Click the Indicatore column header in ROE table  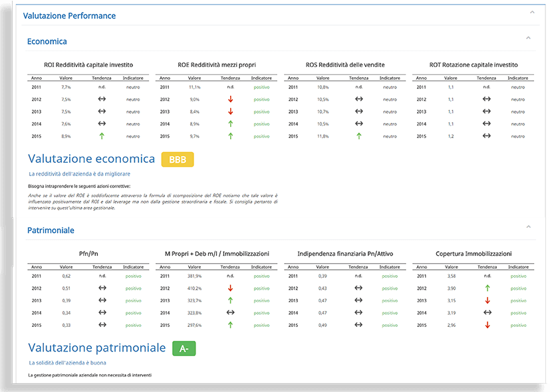pos(261,78)
